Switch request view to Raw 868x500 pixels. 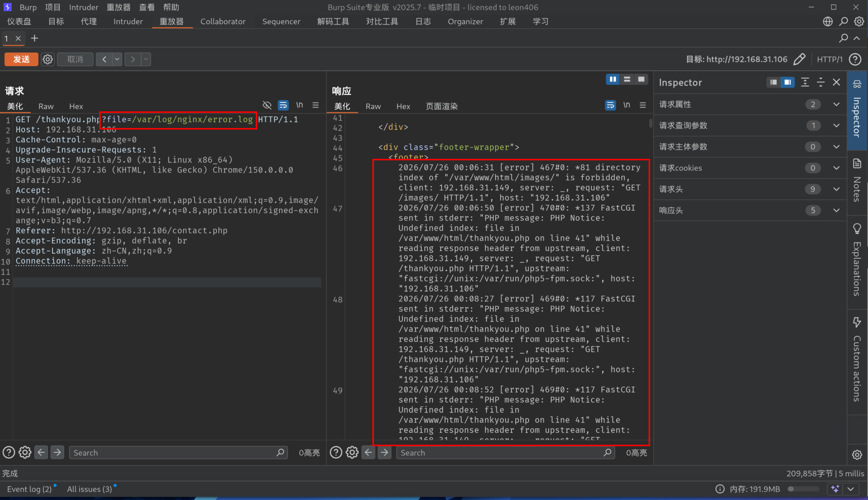point(46,107)
